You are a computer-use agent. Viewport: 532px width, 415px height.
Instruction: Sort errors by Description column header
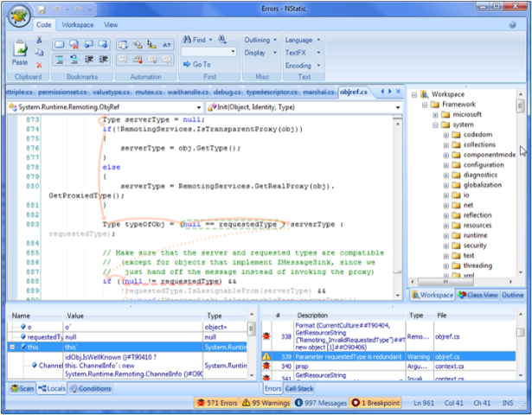click(x=349, y=316)
